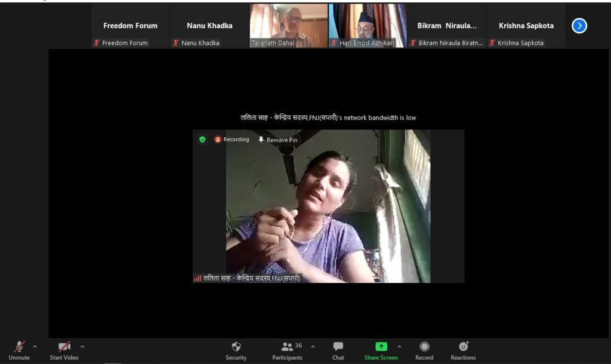This screenshot has height=364, width=611.
Task: Select Hari Binod Adhikari's video thumbnail
Action: click(367, 26)
